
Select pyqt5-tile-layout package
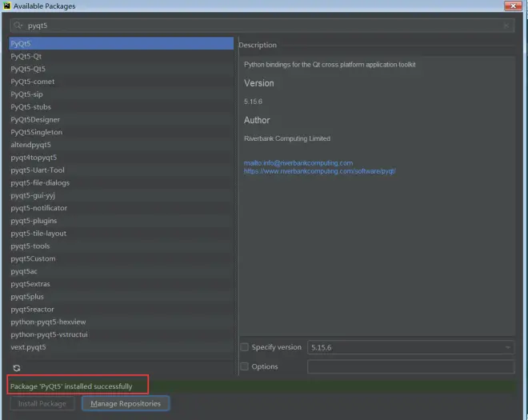[122, 234]
